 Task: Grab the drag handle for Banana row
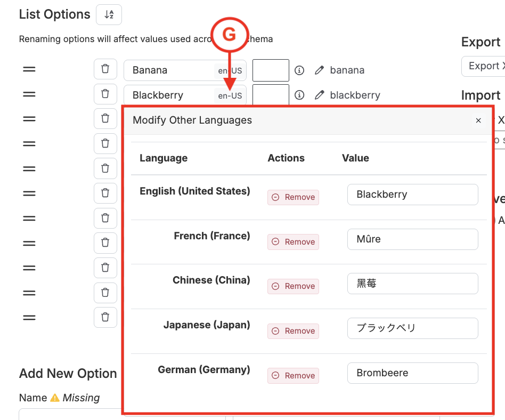(x=29, y=70)
